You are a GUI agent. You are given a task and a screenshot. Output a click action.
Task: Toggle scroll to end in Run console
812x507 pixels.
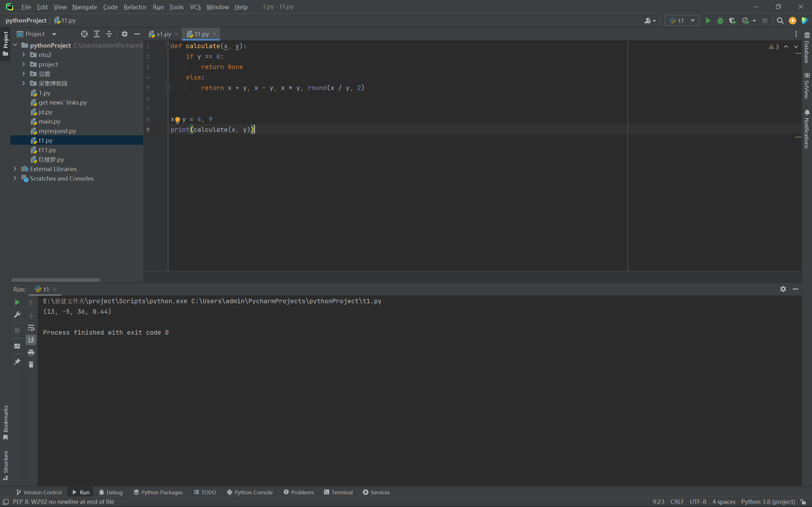31,340
